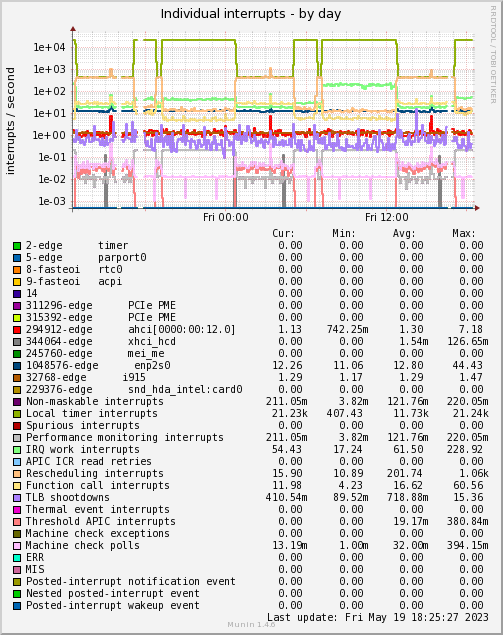This screenshot has width=503, height=635.
Task: Click the Non-maskable interrupts label
Action: point(95,402)
